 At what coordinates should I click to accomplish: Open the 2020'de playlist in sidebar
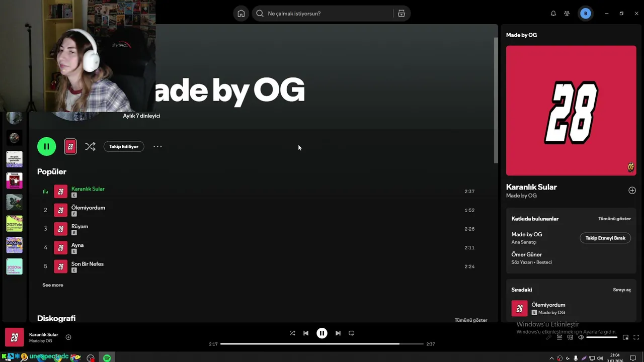[x=14, y=266]
